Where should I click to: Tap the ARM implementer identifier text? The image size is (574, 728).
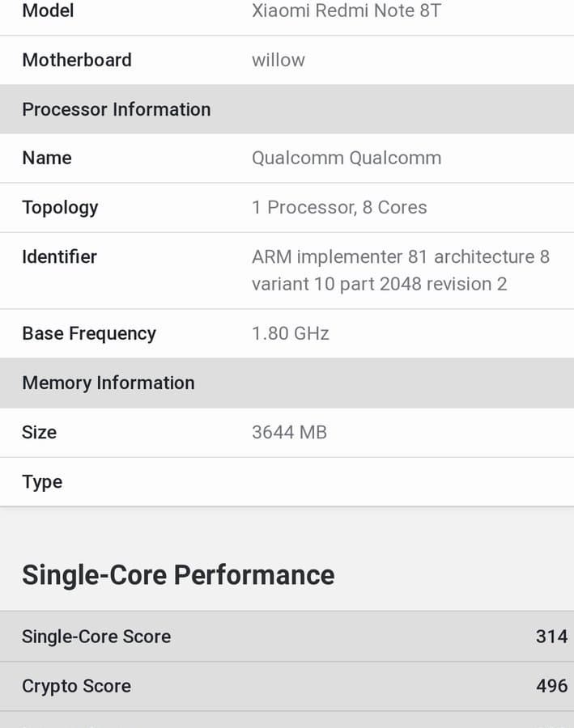click(x=401, y=270)
